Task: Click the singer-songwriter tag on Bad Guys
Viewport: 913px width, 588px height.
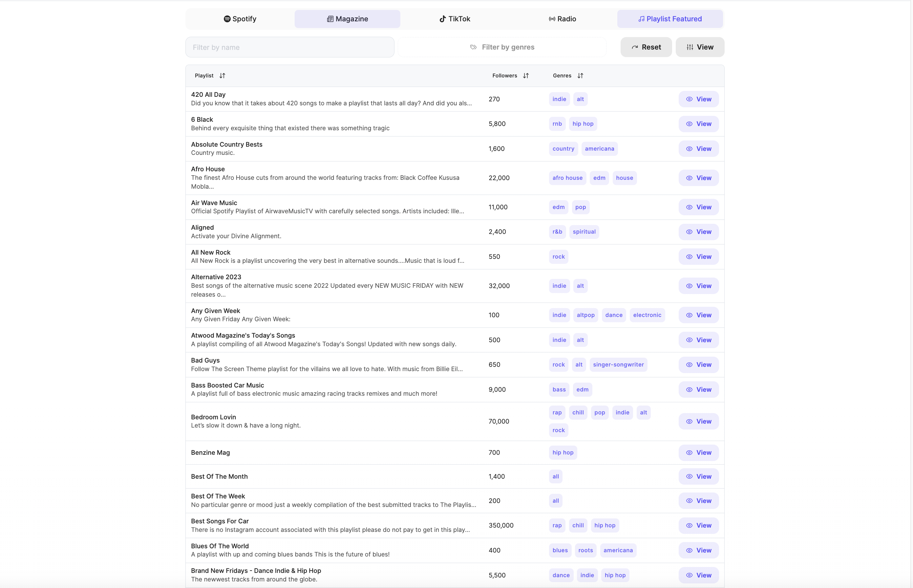Action: tap(618, 365)
